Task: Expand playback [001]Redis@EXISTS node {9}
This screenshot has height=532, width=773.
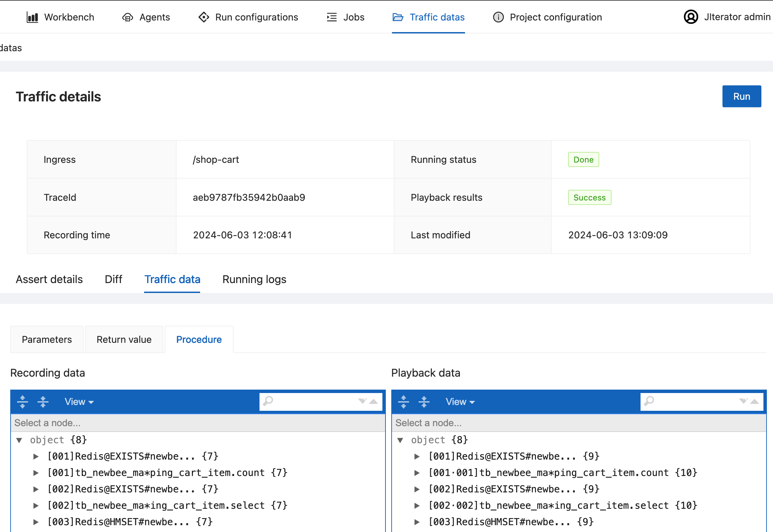Action: [417, 457]
